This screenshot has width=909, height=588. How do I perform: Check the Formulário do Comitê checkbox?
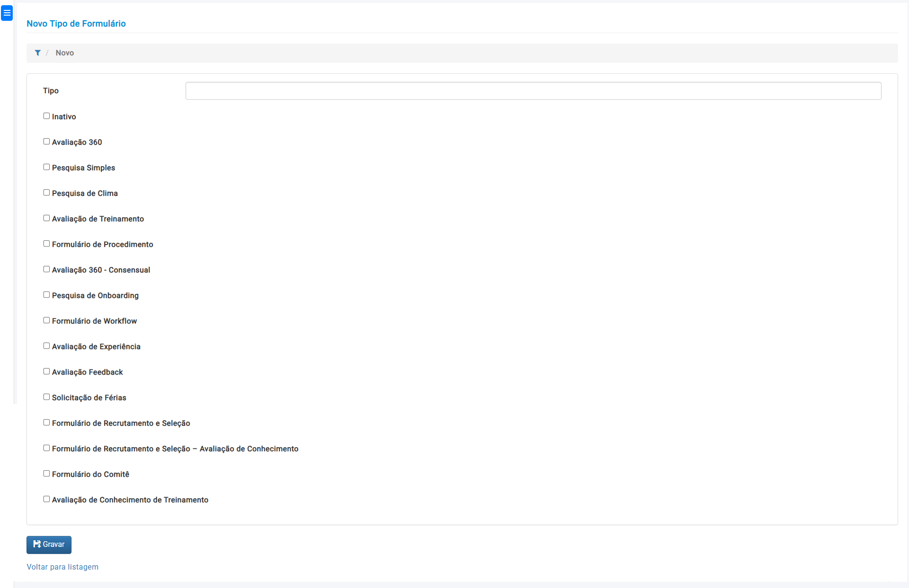(x=46, y=474)
